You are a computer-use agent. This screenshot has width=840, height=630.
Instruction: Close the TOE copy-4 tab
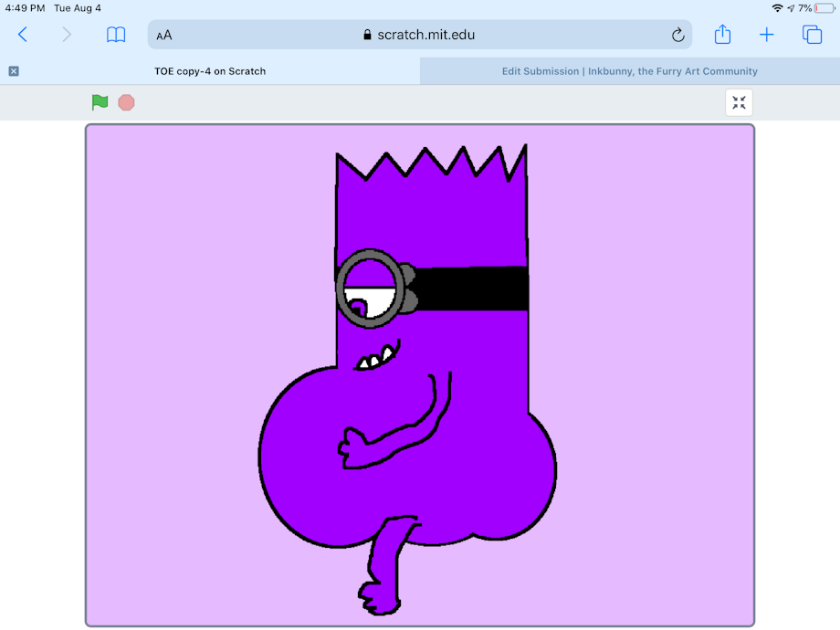(x=14, y=71)
